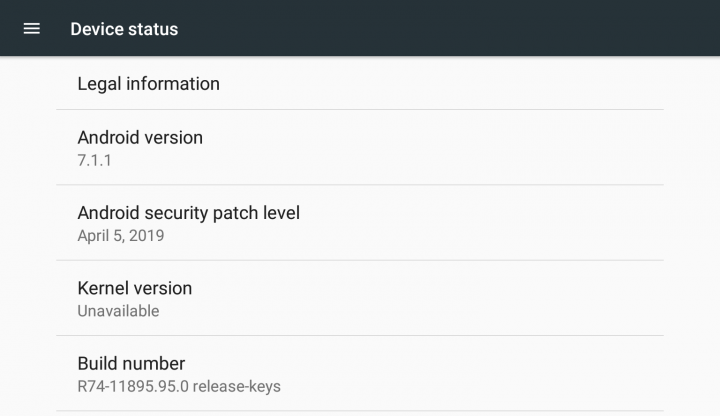Click blank area of the Kernel version row

(436, 298)
